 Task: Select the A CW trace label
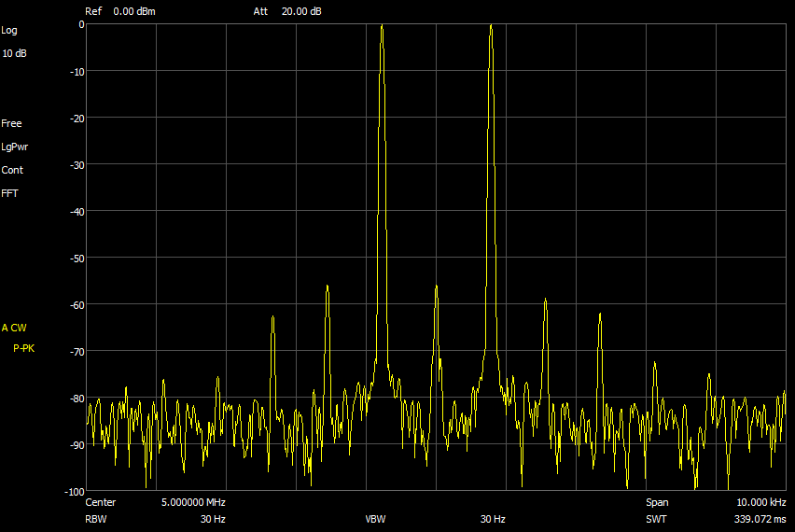coord(15,328)
